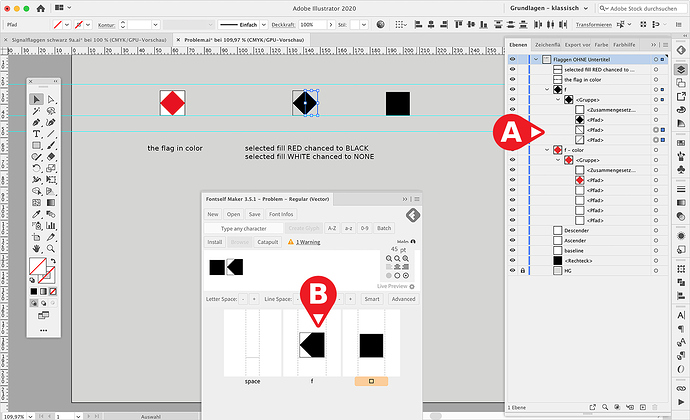Open the 1 Warning link
This screenshot has height=420, width=690.
(308, 242)
